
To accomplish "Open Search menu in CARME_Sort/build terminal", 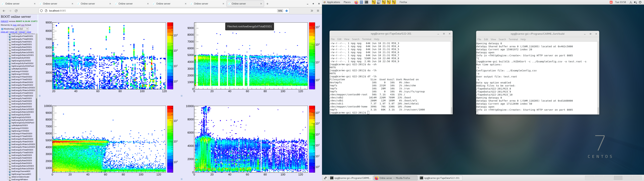I will pyautogui.click(x=502, y=40).
